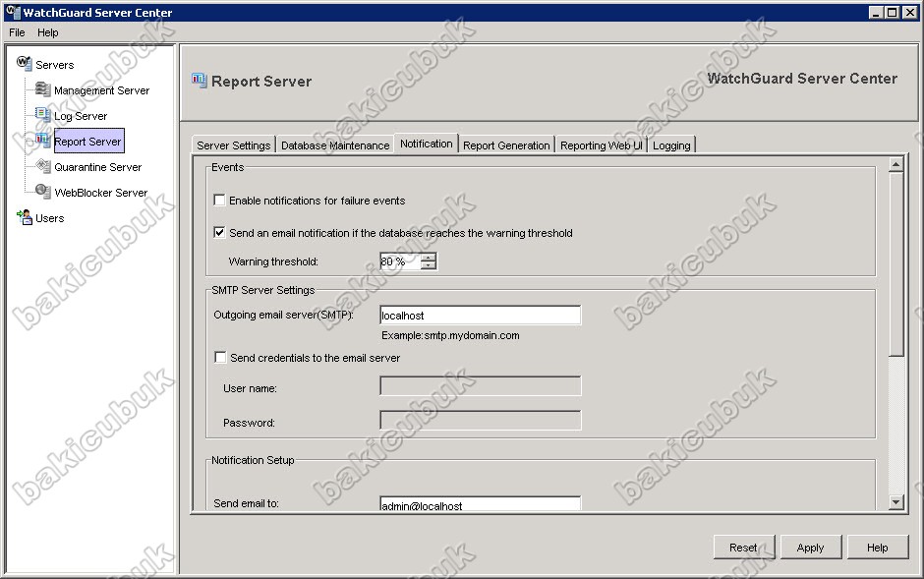
Task: Click the WatchGuard title bar icon
Action: [13, 12]
